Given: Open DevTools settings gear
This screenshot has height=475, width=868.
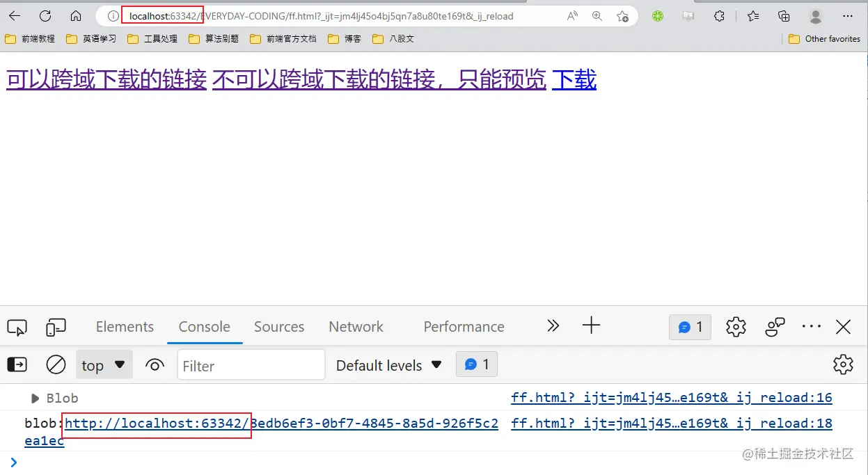Looking at the screenshot, I should (x=736, y=326).
